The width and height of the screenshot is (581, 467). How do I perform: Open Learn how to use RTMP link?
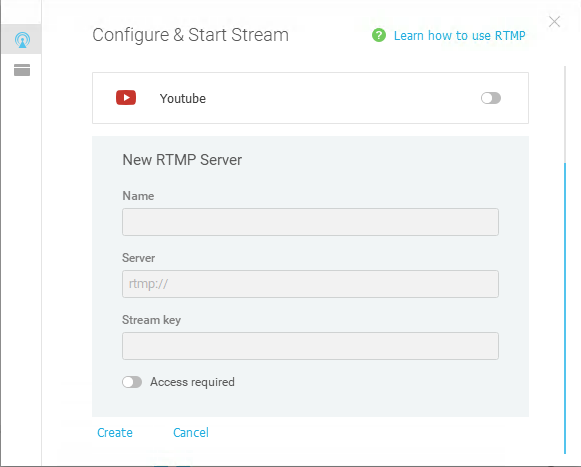click(459, 36)
